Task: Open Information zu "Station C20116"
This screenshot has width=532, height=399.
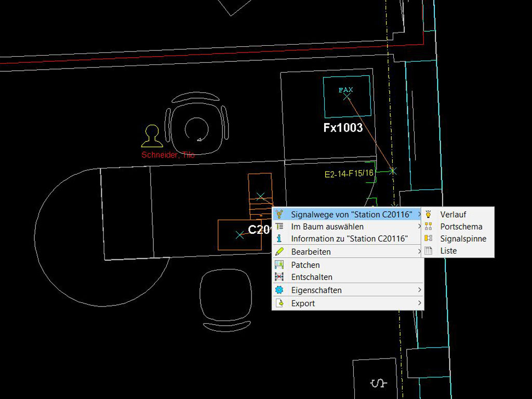Action: pos(348,239)
